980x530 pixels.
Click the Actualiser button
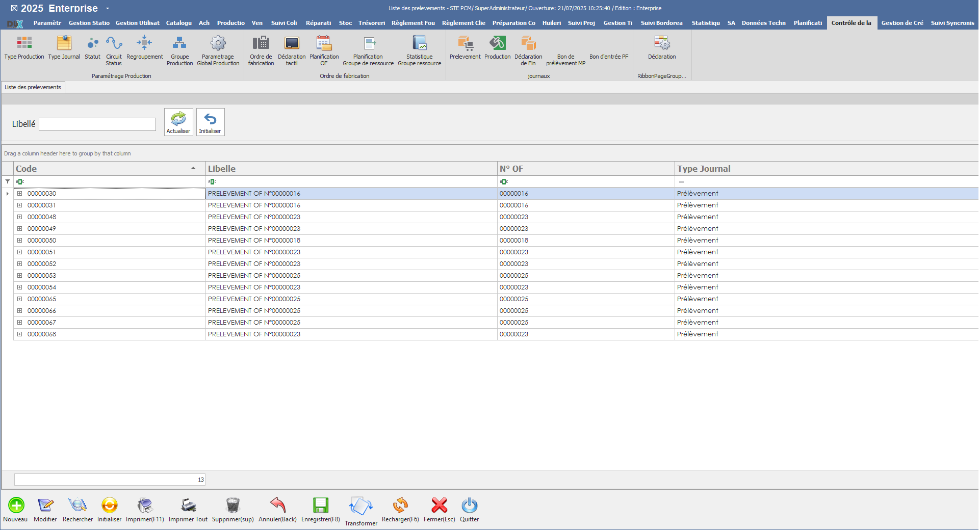tap(178, 122)
